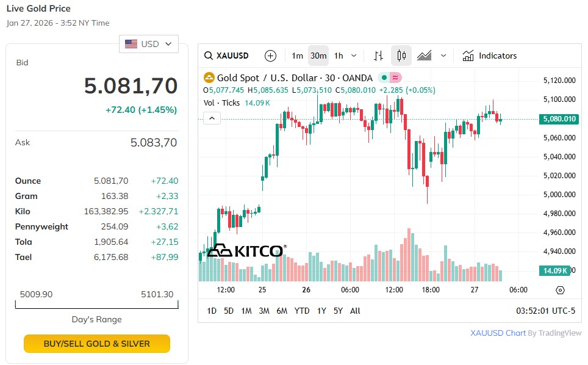This screenshot has height=365, width=588.
Task: Switch to the 1m interval
Action: [297, 56]
